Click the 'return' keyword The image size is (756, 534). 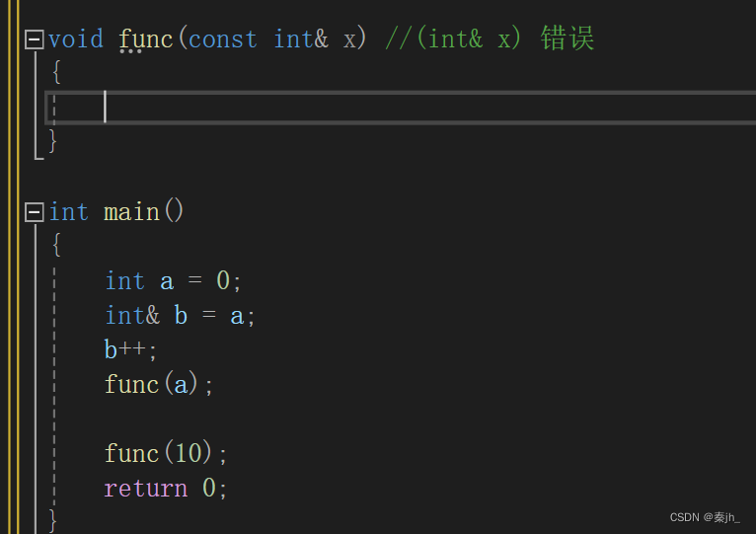tap(146, 489)
